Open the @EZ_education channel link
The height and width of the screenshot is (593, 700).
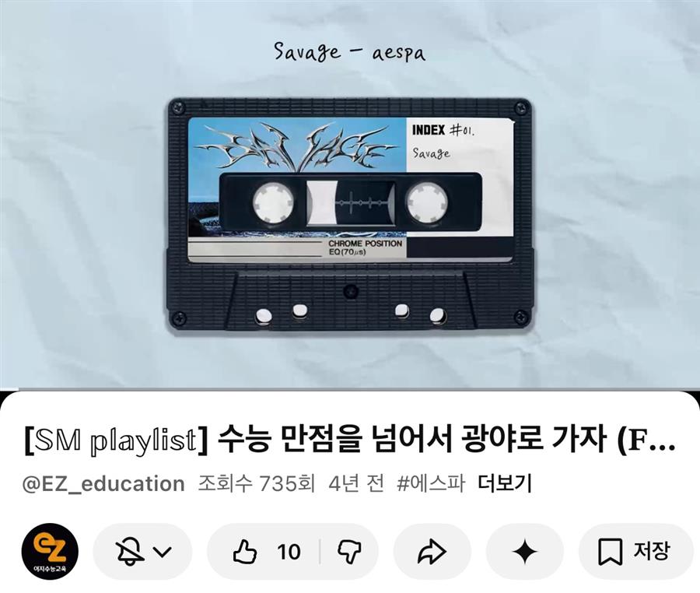click(103, 484)
